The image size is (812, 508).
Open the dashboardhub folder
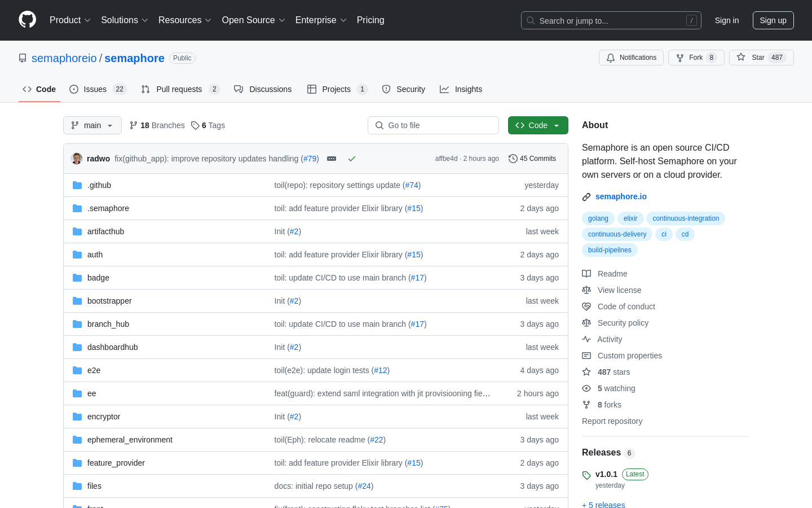pos(113,347)
